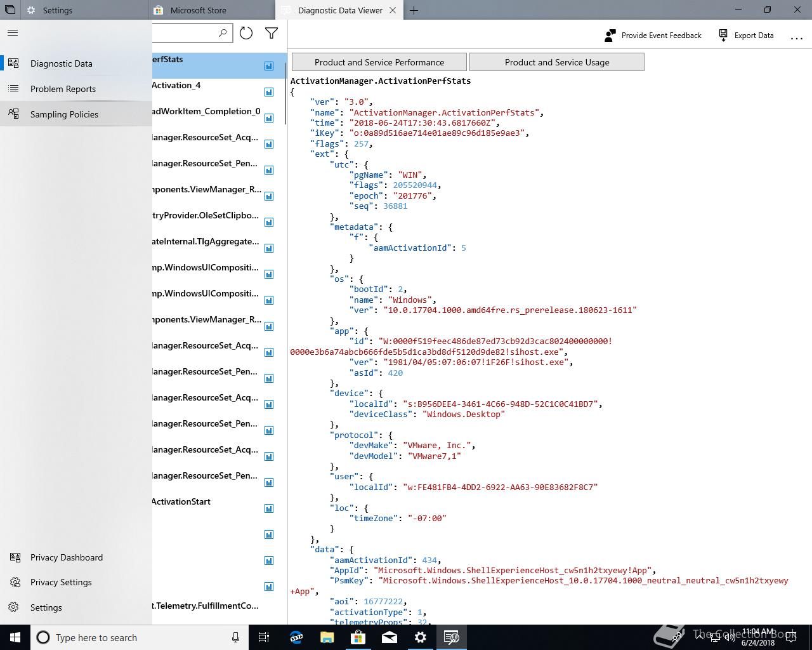The width and height of the screenshot is (812, 650).
Task: Select the Activation_4 event
Action: click(x=219, y=91)
